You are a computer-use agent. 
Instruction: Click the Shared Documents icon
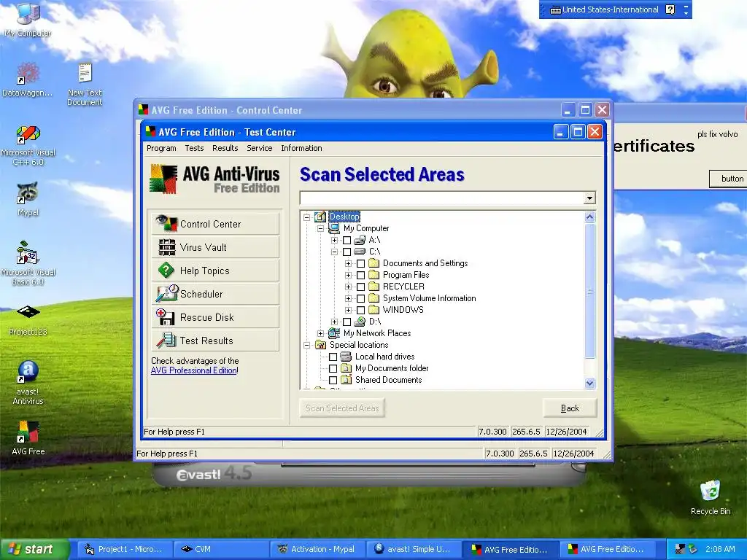coord(347,380)
